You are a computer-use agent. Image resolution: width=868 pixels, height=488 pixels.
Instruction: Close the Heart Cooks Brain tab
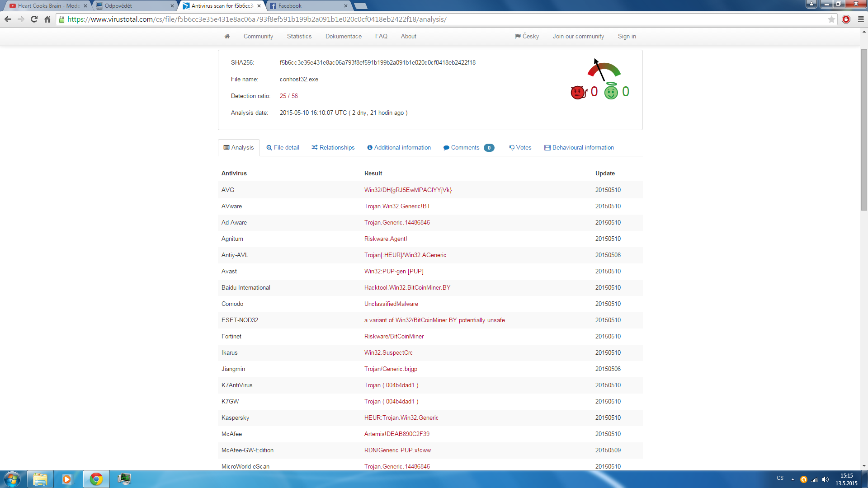point(85,6)
